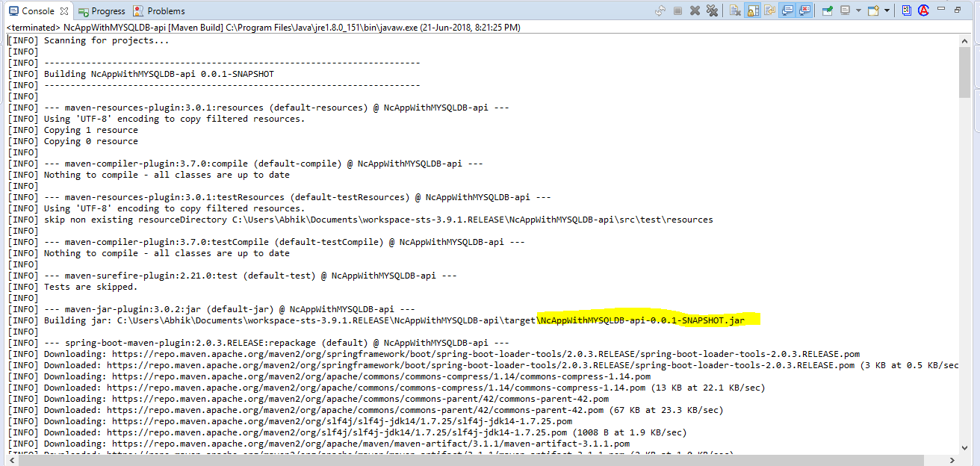The width and height of the screenshot is (980, 466).
Task: Toggle Word Wrap for console output
Action: click(x=769, y=10)
